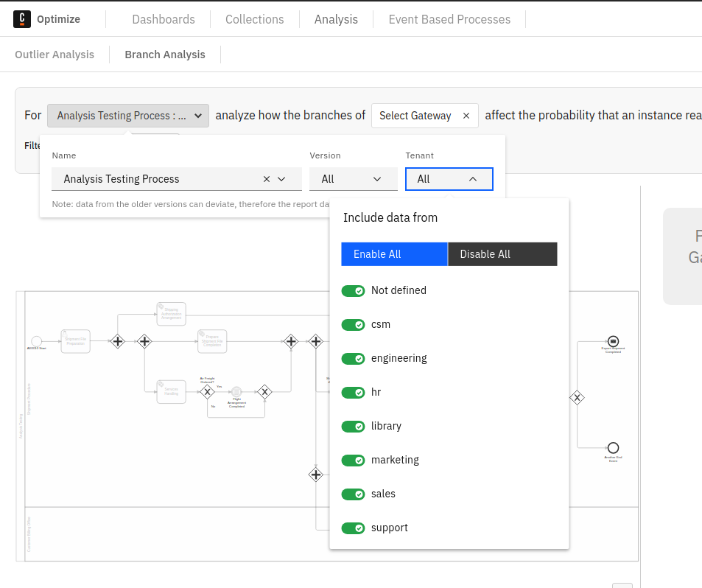This screenshot has height=588, width=702.
Task: Expand the process definition selector after For
Action: (x=128, y=116)
